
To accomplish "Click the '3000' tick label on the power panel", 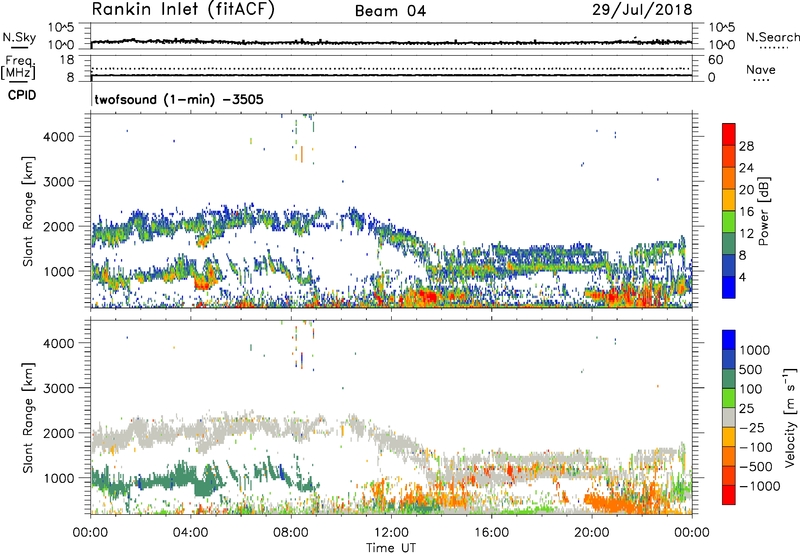I will (59, 182).
